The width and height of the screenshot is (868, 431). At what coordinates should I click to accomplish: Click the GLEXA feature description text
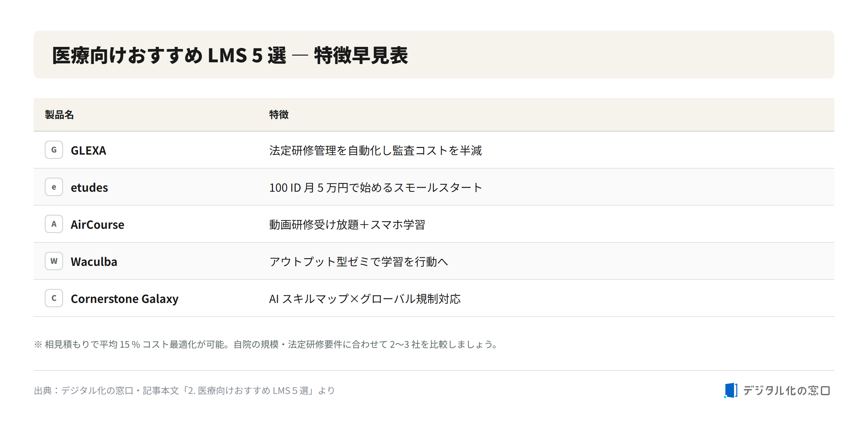click(376, 150)
